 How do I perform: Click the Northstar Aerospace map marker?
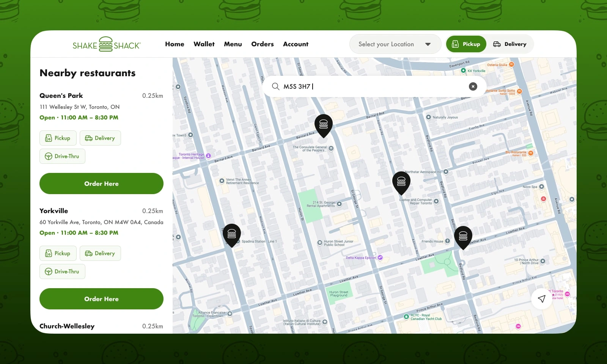point(446,172)
